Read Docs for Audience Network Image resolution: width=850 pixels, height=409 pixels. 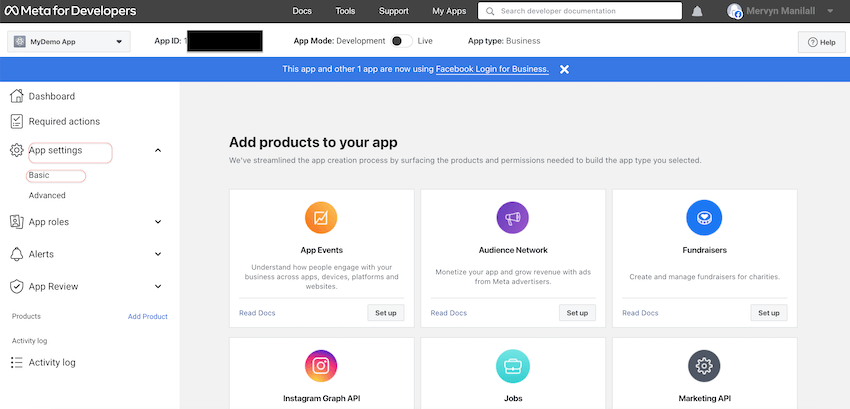(x=448, y=313)
